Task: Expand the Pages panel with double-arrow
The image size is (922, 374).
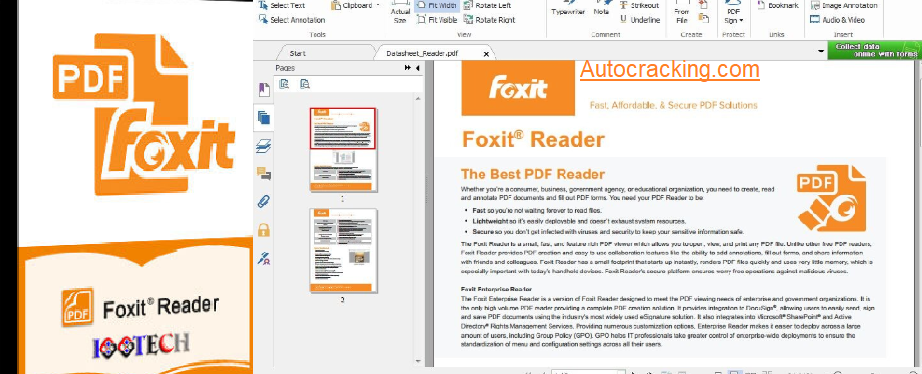Action: (x=408, y=68)
